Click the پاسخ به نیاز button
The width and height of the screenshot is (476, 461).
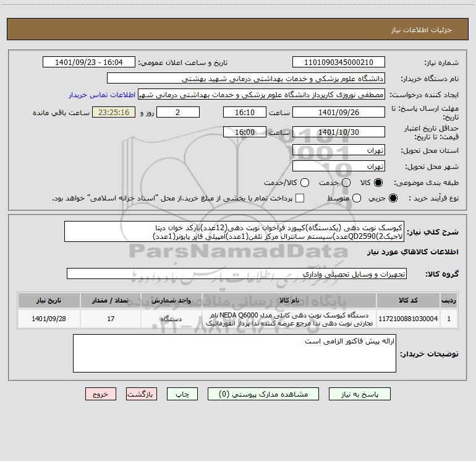pos(359,394)
